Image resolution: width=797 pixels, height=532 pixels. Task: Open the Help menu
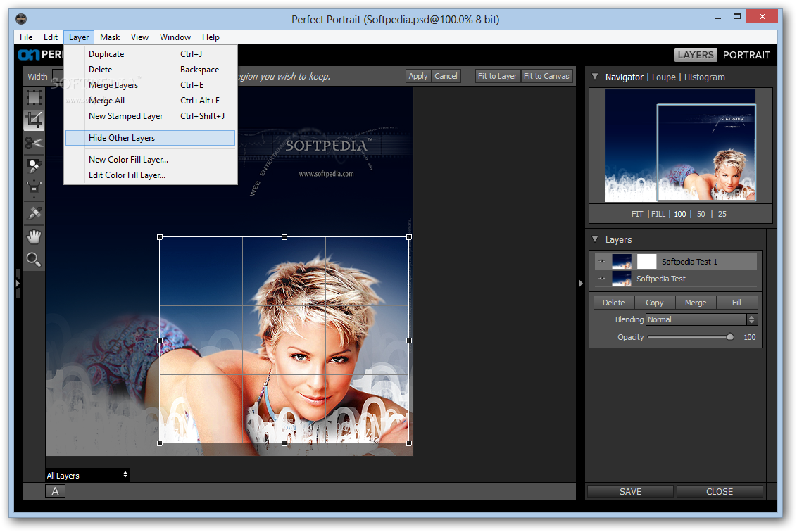tap(211, 37)
